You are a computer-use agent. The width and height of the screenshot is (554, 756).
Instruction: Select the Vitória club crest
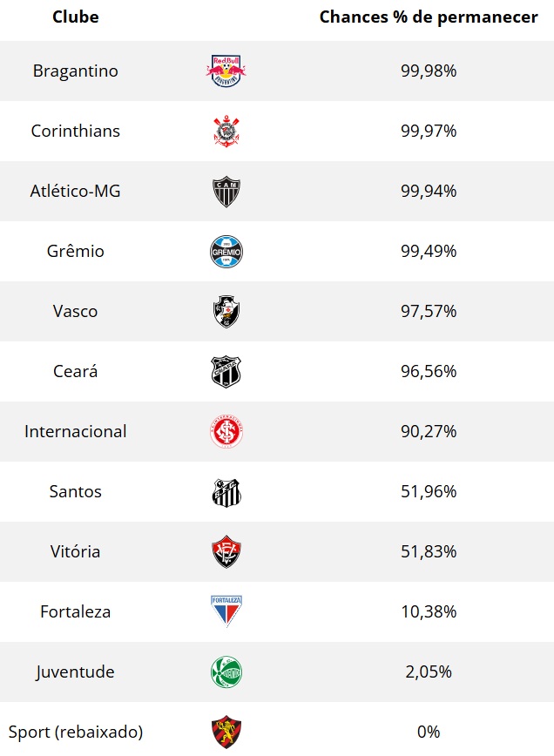coord(226,552)
